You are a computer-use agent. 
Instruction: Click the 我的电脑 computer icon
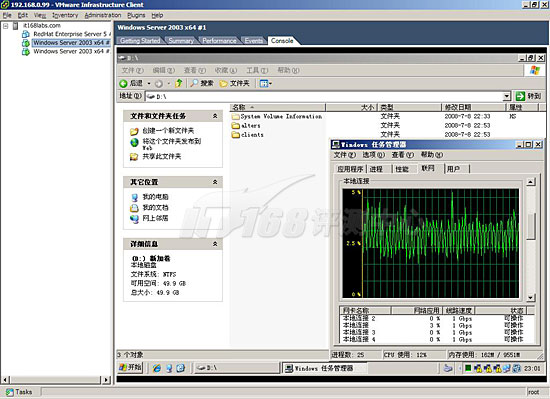134,197
